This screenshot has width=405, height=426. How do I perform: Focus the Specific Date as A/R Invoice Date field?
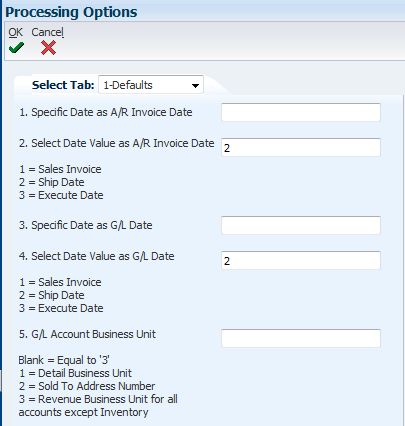(x=301, y=112)
